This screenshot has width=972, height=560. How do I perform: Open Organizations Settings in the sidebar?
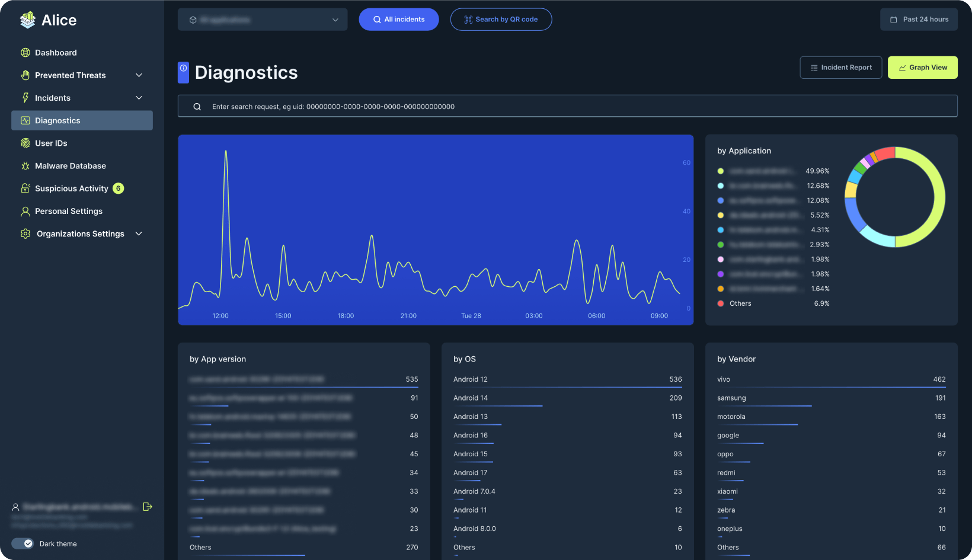coord(81,234)
